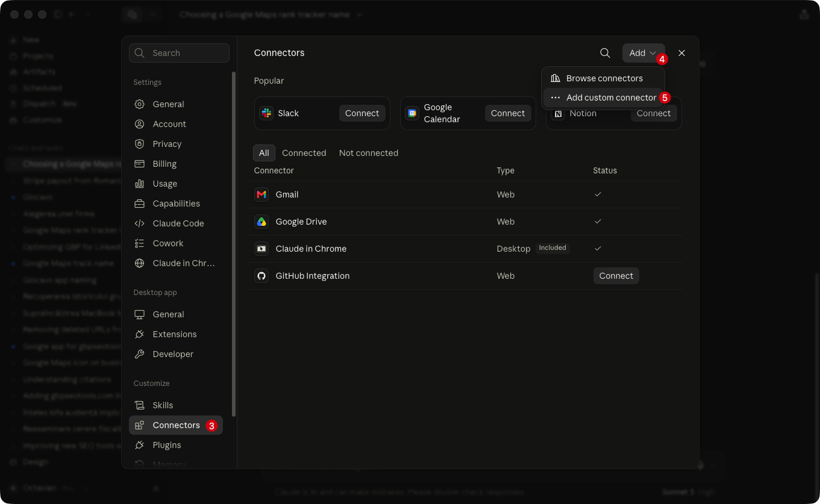Click the Slack logo icon
The height and width of the screenshot is (504, 820).
point(266,113)
